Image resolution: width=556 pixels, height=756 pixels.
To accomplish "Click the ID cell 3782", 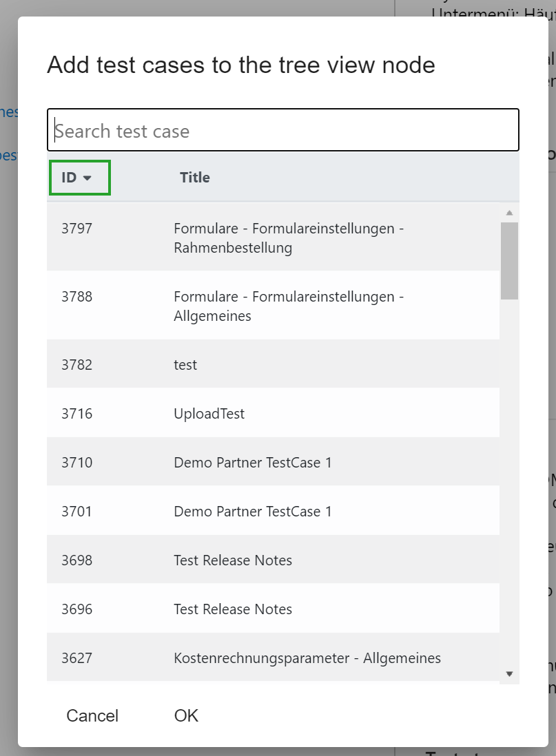I will tap(76, 365).
